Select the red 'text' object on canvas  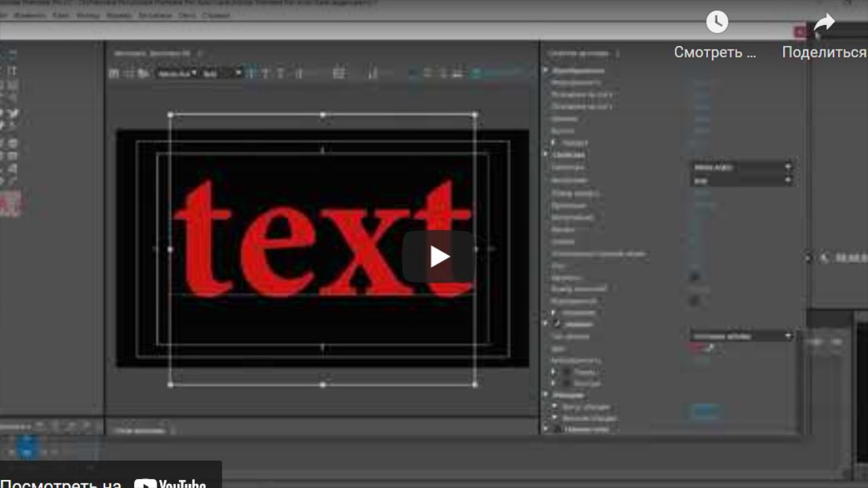(x=323, y=239)
